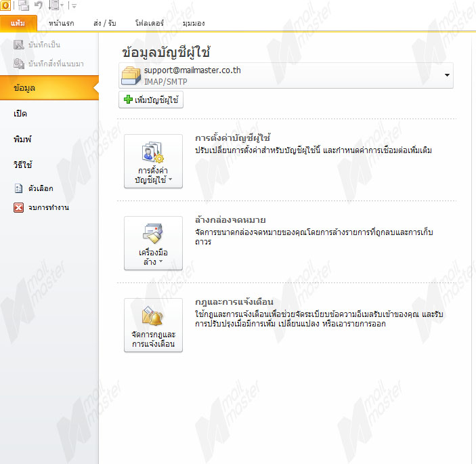Viewport: 476px width, 464px height.
Task: Select ข้อมูล in the backstage sidebar
Action: click(49, 88)
